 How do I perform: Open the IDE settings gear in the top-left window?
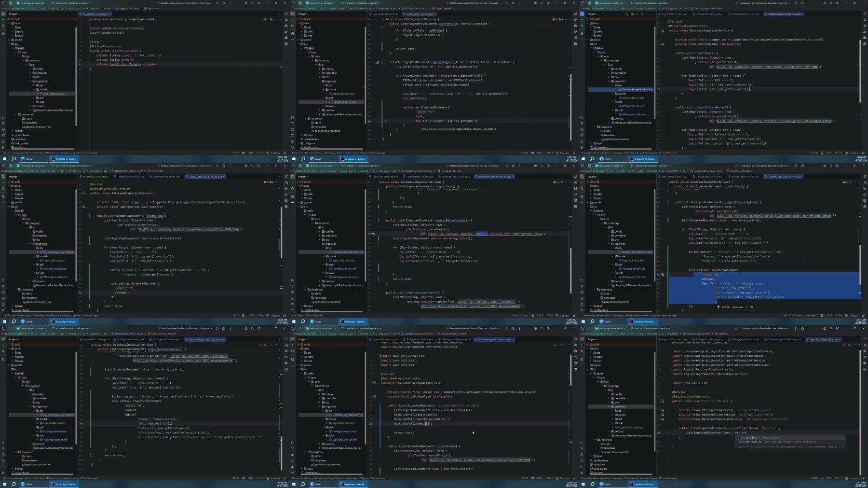pos(258,3)
